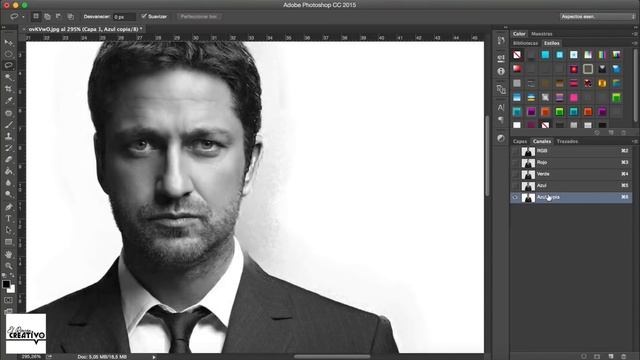Toggle the Suavizar checkbox
Viewport: 640px width, 360px height.
[x=144, y=16]
